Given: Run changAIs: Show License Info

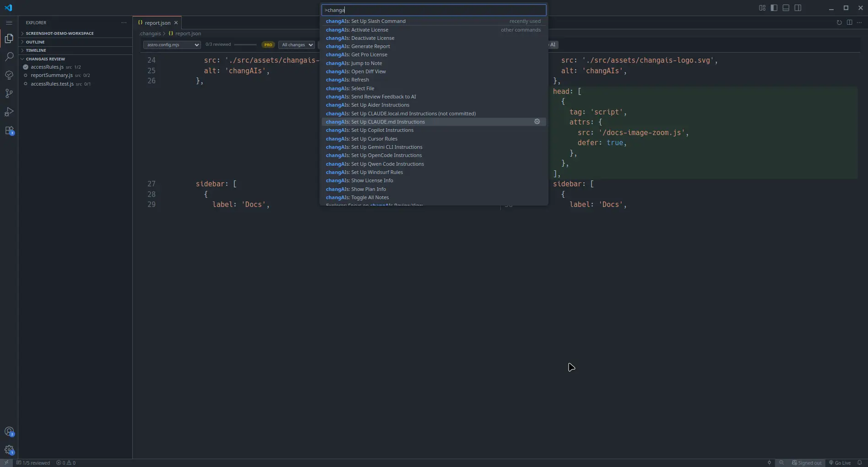Looking at the screenshot, I should 434,180.
